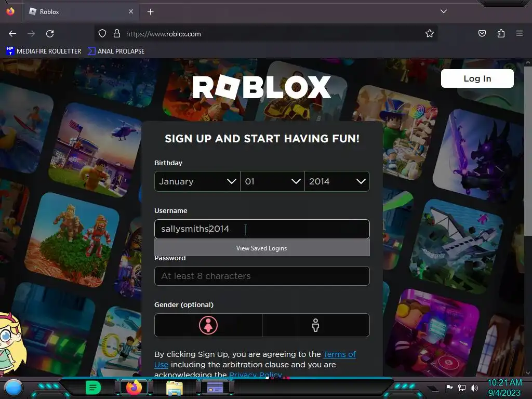
Task: Open the MEDIAFIRE ROULETTER bookmark
Action: click(44, 51)
